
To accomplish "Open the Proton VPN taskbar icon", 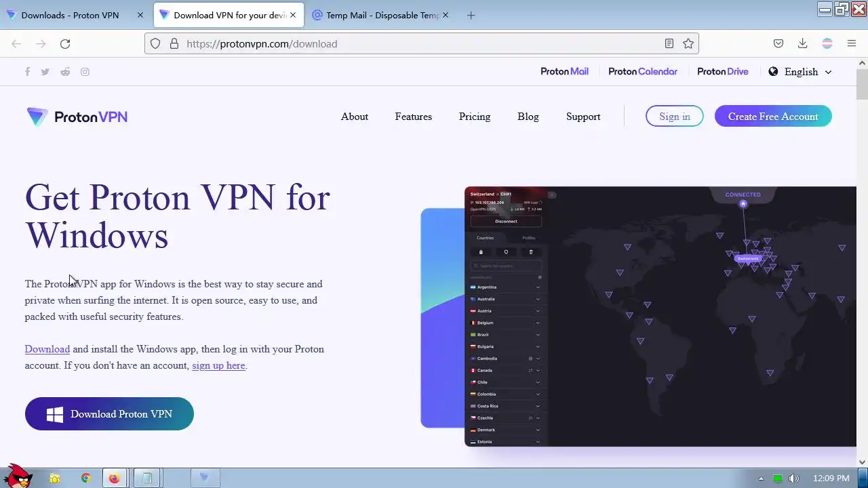I will 204,478.
